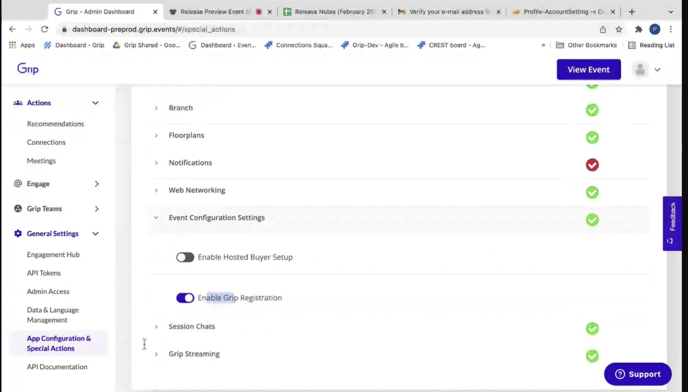Open the browser extensions puzzle icon
The image size is (688, 392).
pyautogui.click(x=638, y=29)
